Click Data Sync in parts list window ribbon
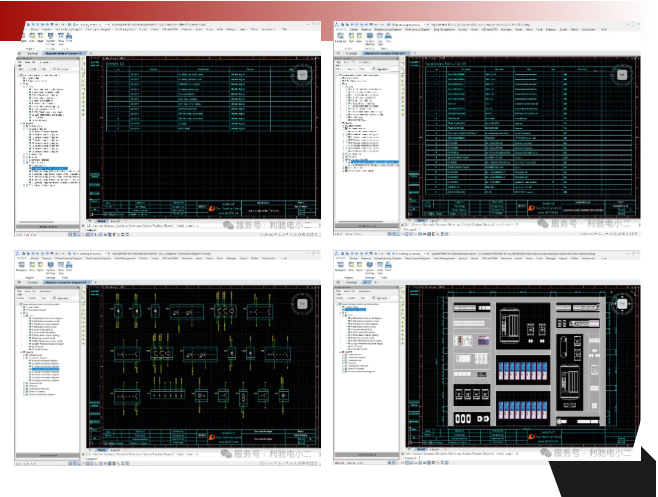Viewport: 658px width, 497px height. (x=380, y=39)
